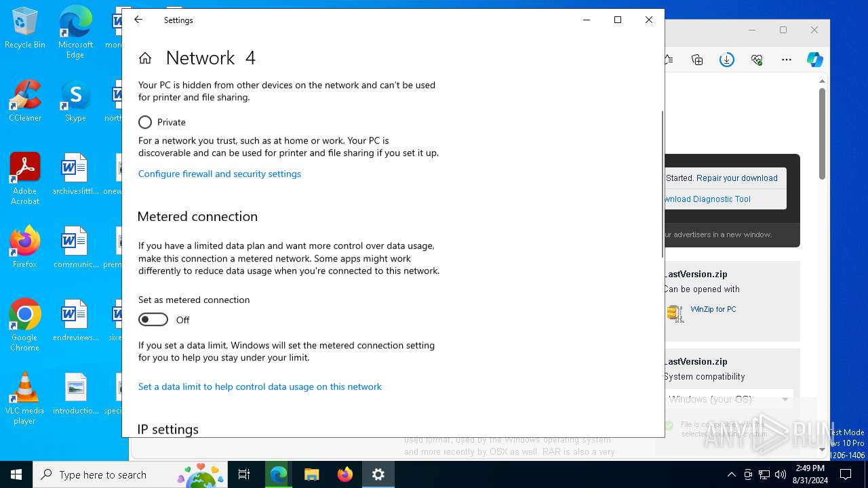This screenshot has width=868, height=488.
Task: Open Set a data limit link
Action: point(260,386)
